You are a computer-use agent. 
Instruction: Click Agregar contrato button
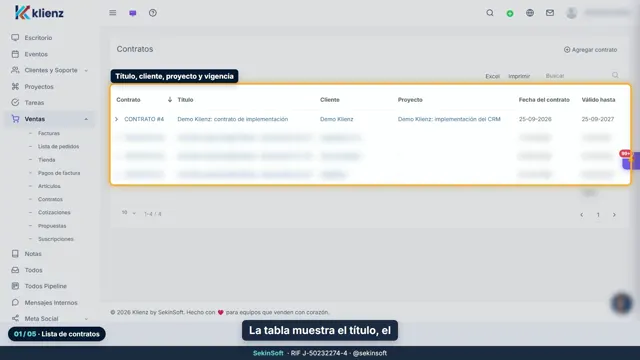click(590, 50)
